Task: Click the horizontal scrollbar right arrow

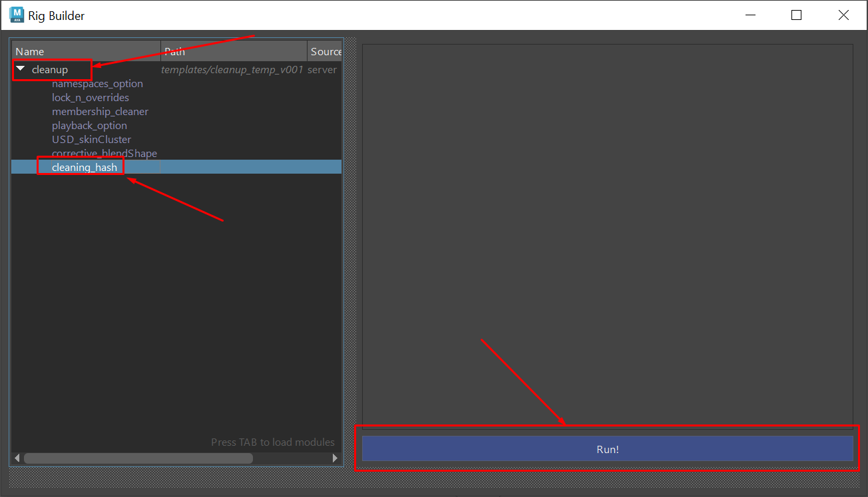Action: [335, 458]
